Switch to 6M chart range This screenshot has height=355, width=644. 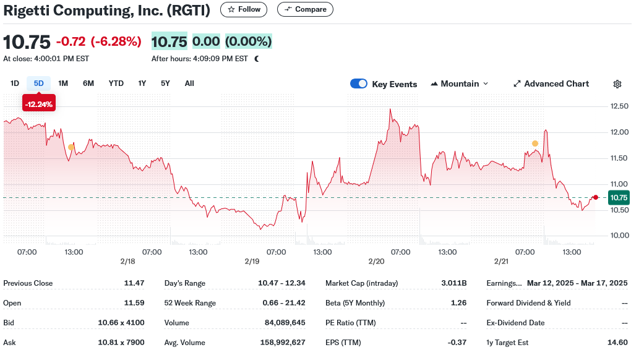coord(88,83)
